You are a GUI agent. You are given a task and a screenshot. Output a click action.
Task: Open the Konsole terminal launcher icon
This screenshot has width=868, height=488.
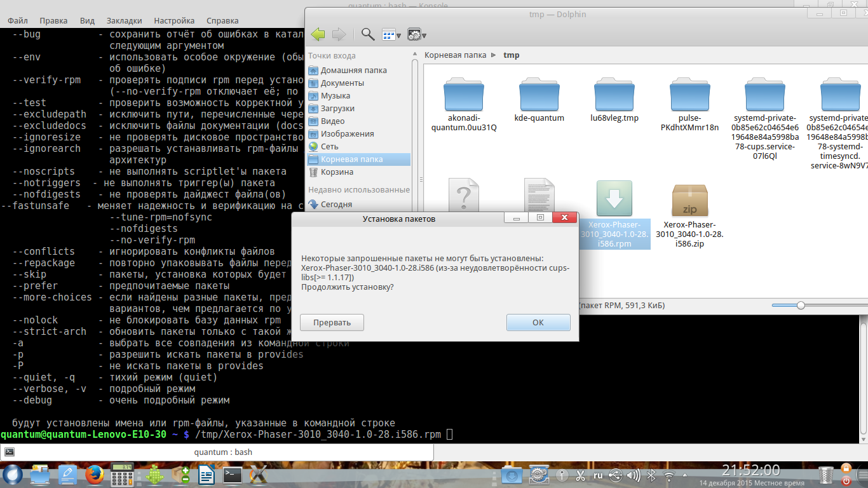[x=233, y=475]
